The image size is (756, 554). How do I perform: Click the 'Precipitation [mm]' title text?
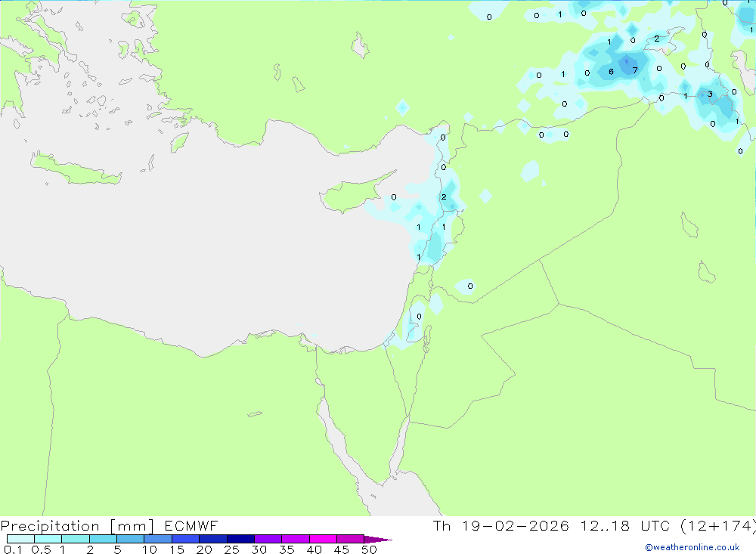(x=77, y=526)
